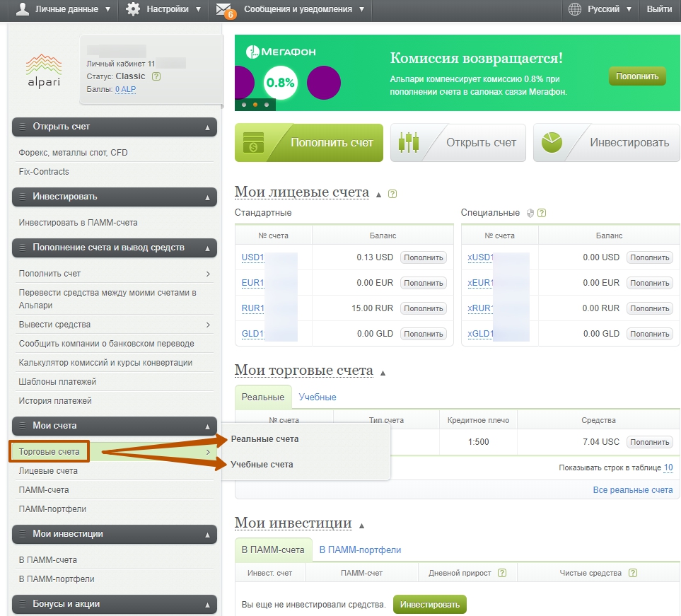The image size is (681, 616).
Task: Switch to the Учебные tab
Action: (318, 397)
